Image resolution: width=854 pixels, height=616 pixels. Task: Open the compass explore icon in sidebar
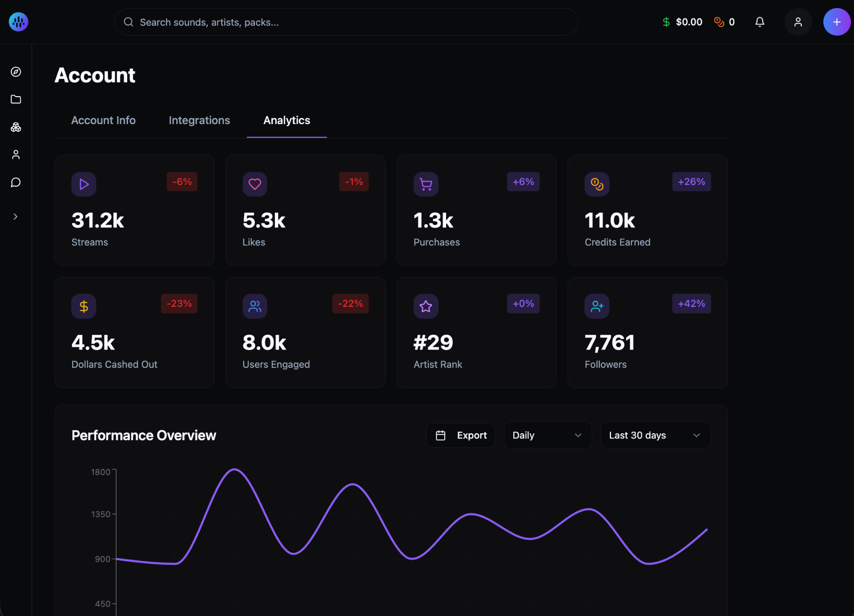coord(16,72)
